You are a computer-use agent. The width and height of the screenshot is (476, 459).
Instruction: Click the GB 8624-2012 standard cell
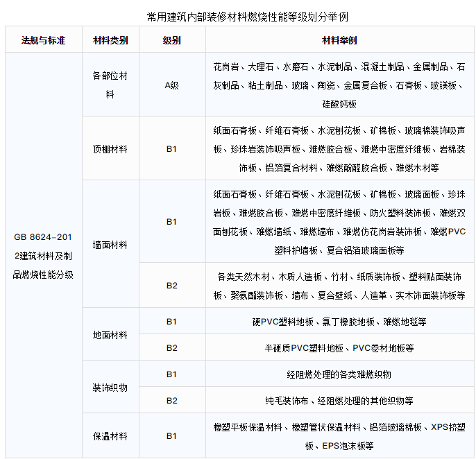[43, 256]
